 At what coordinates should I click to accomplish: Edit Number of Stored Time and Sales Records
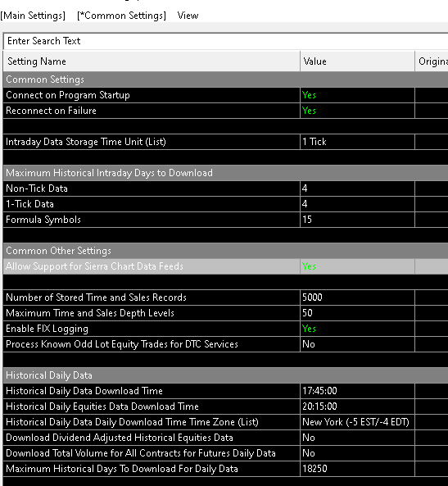(x=357, y=298)
